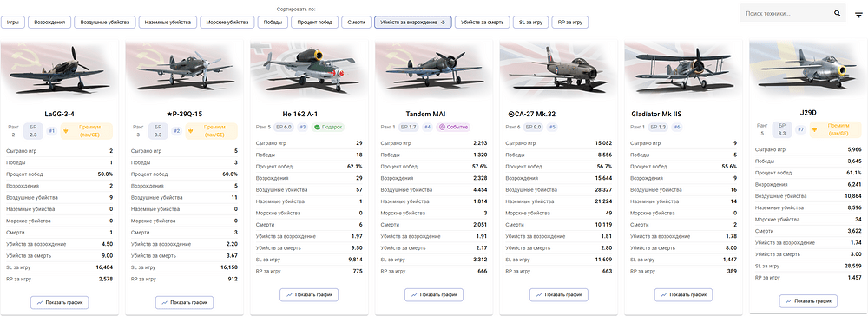Viewport: 868px width, 316px height.
Task: Click the J29D aircraft image
Action: coord(808,69)
